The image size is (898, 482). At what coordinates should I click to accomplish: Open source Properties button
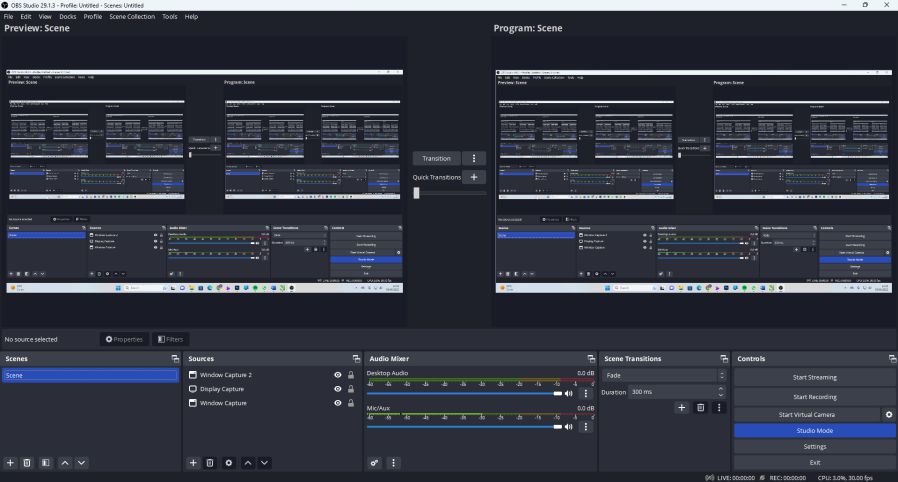click(124, 339)
